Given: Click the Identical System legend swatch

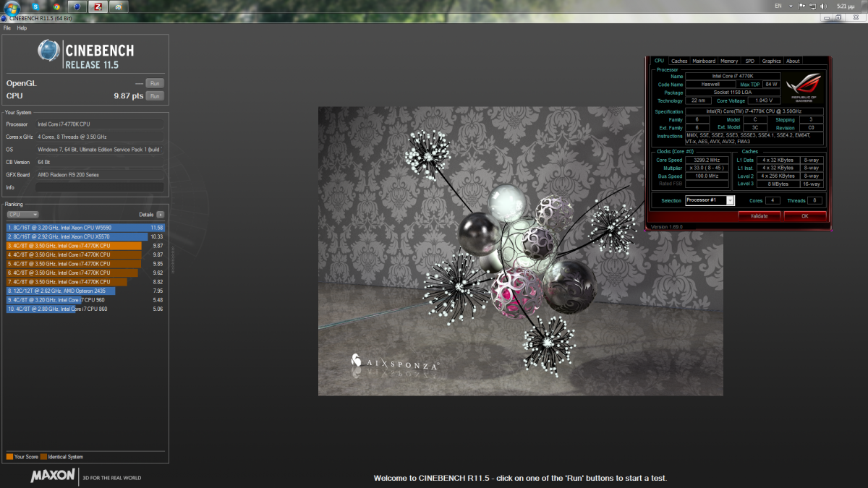Looking at the screenshot, I should point(43,457).
